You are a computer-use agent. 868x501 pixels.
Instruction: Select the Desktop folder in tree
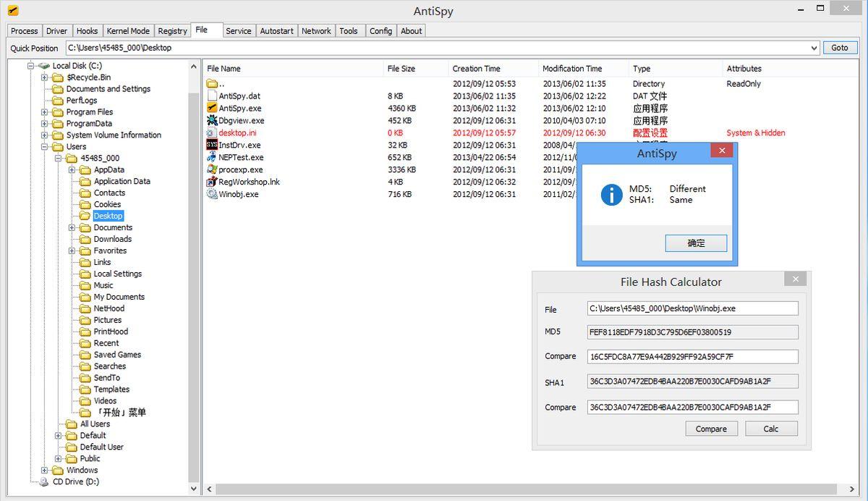(x=109, y=216)
